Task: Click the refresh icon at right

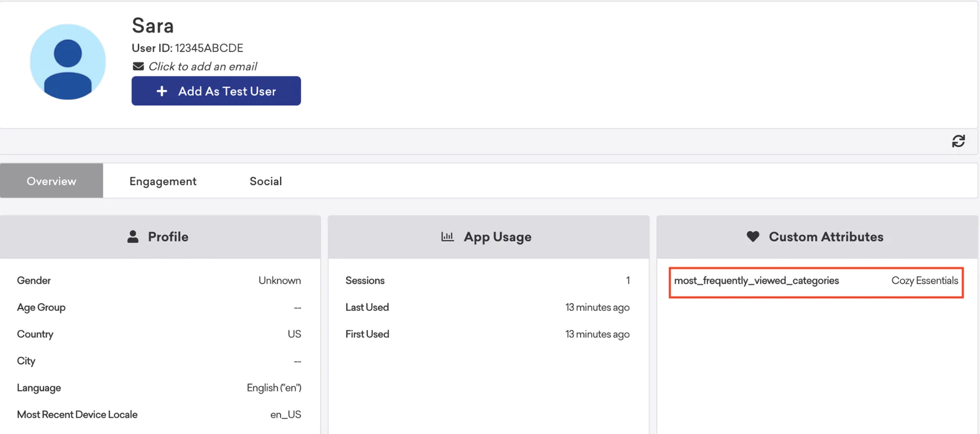Action: pyautogui.click(x=958, y=141)
